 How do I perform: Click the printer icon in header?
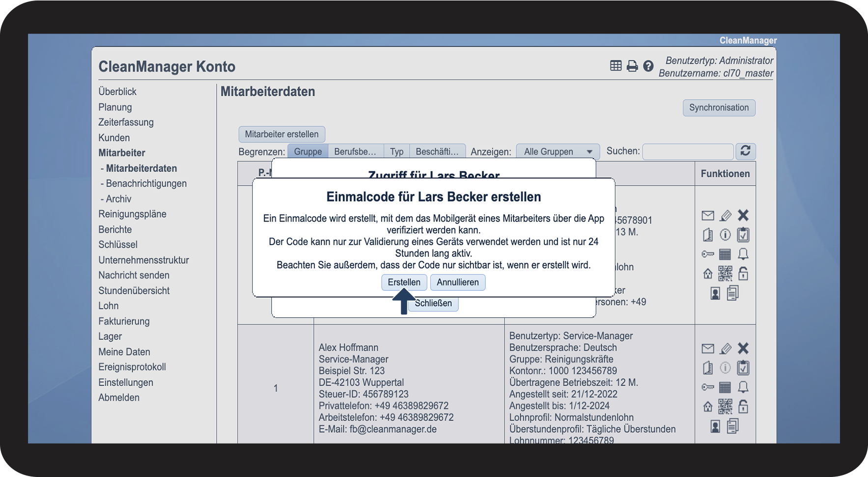(632, 66)
